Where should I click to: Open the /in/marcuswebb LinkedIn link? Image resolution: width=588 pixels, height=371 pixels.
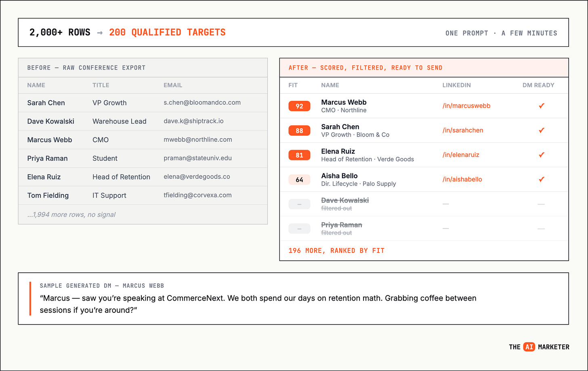click(466, 106)
